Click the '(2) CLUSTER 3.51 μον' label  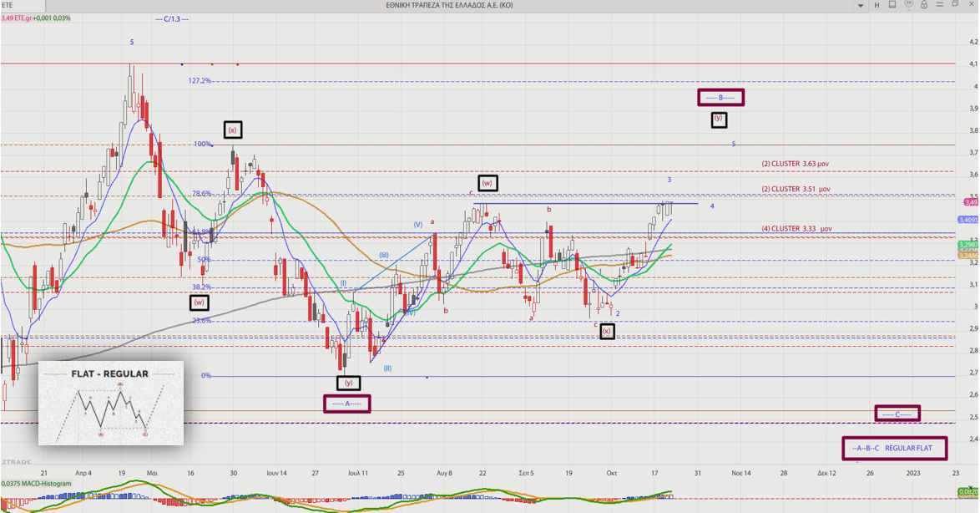(x=796, y=189)
